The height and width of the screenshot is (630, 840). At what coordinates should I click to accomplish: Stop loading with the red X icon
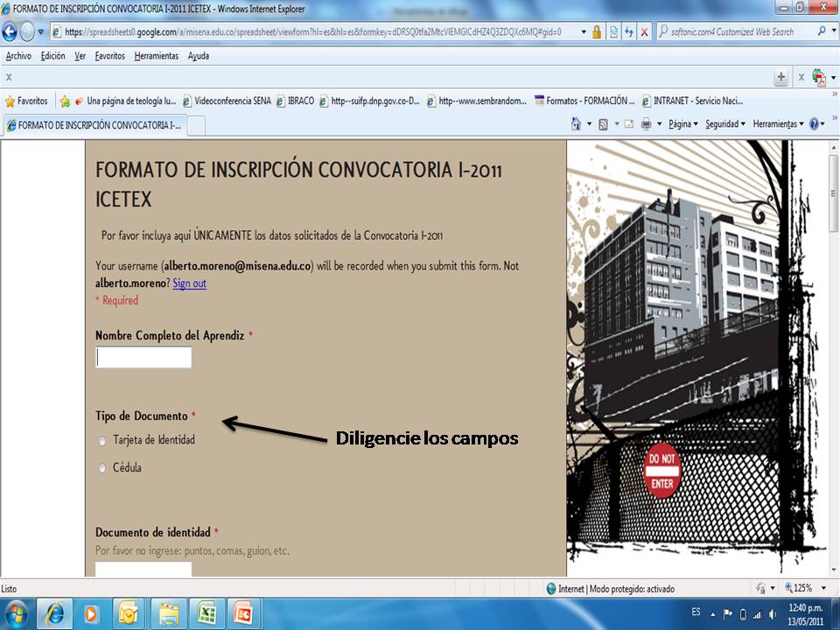coord(644,32)
